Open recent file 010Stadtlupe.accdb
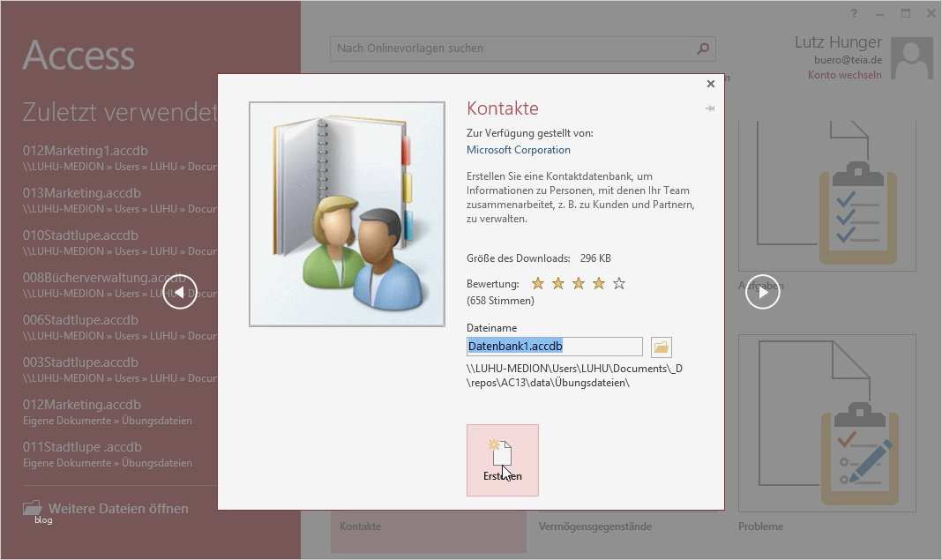Screen dimensions: 942x560 pos(120,243)
